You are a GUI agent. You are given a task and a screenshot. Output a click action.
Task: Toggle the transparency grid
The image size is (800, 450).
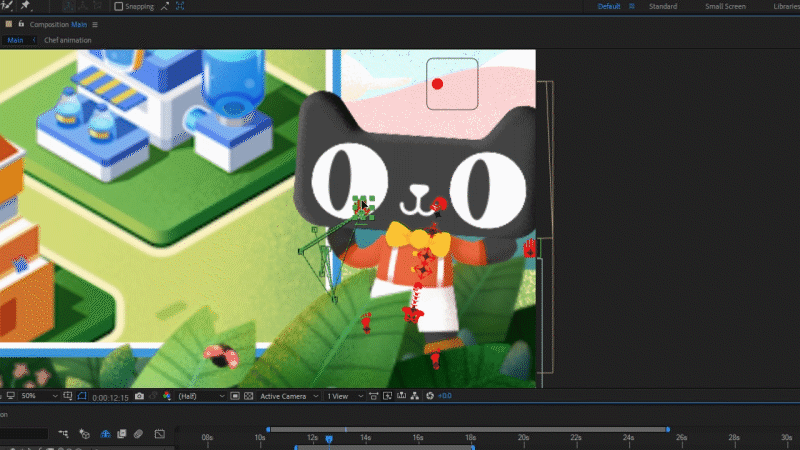[248, 396]
